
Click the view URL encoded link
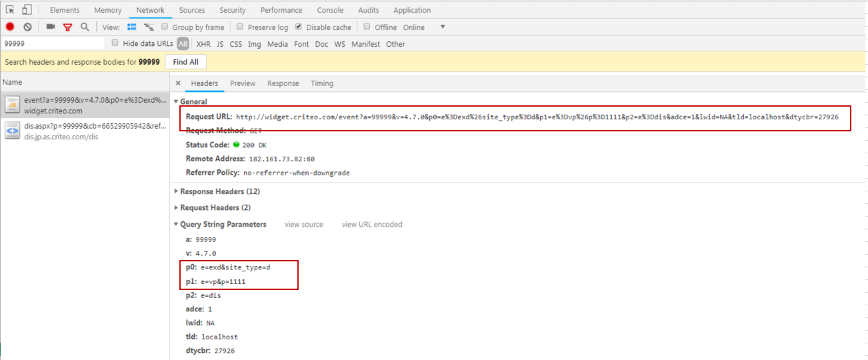coord(371,225)
